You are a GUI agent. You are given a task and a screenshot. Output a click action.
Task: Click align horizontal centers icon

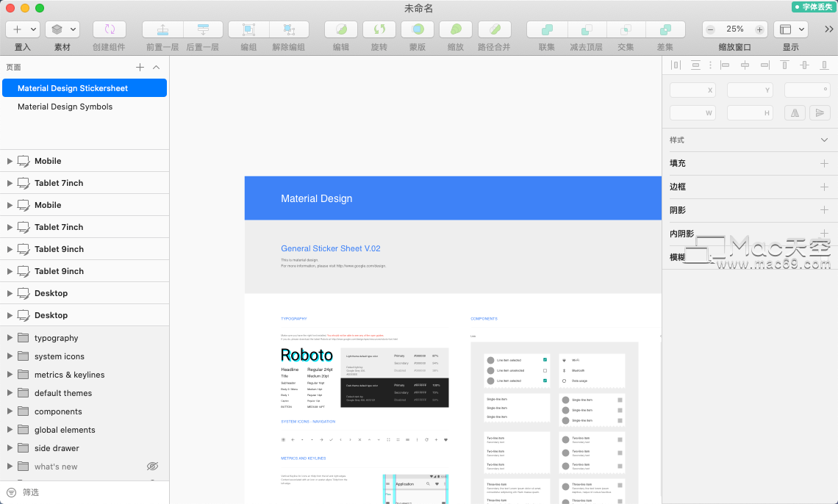click(x=745, y=65)
